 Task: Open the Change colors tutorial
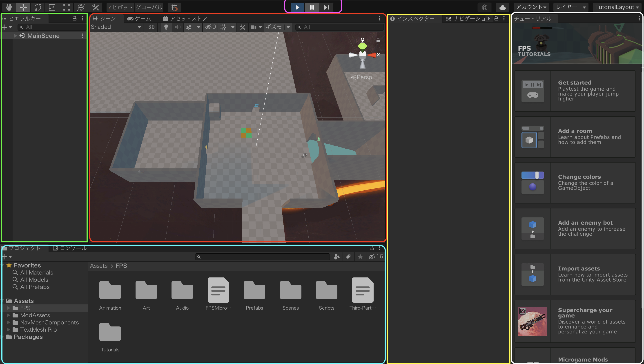pos(575,183)
